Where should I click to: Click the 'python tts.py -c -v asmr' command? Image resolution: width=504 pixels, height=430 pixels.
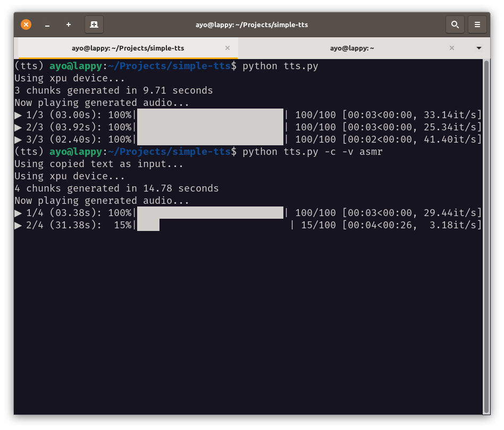click(312, 152)
